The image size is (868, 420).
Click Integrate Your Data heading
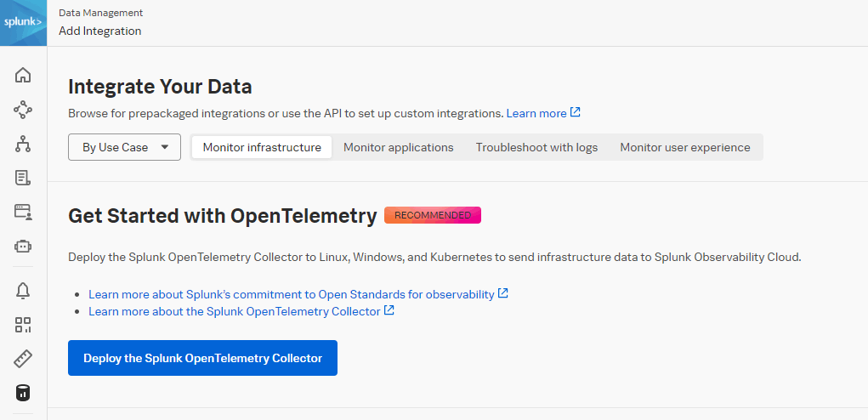point(160,87)
